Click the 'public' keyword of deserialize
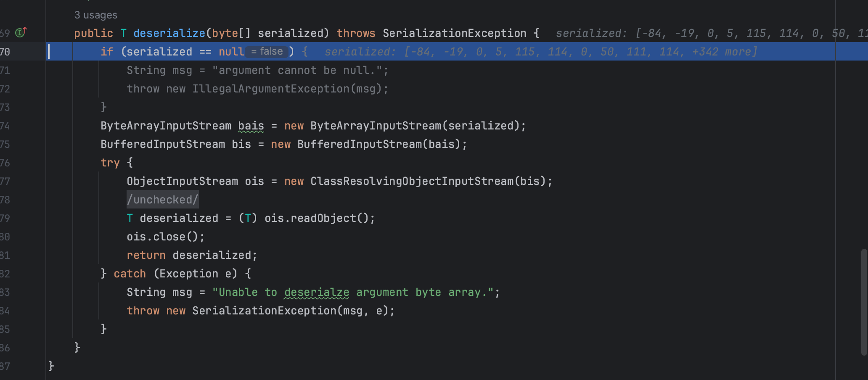The height and width of the screenshot is (380, 868). 94,33
